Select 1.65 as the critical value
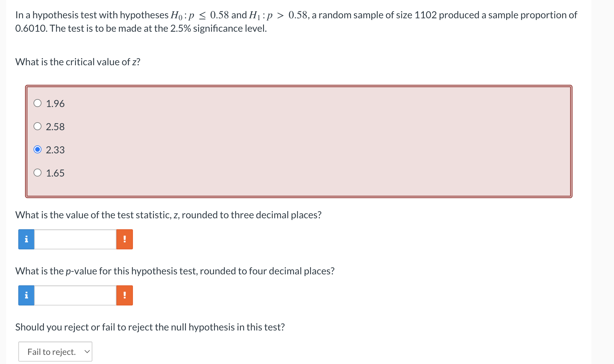 pos(37,173)
